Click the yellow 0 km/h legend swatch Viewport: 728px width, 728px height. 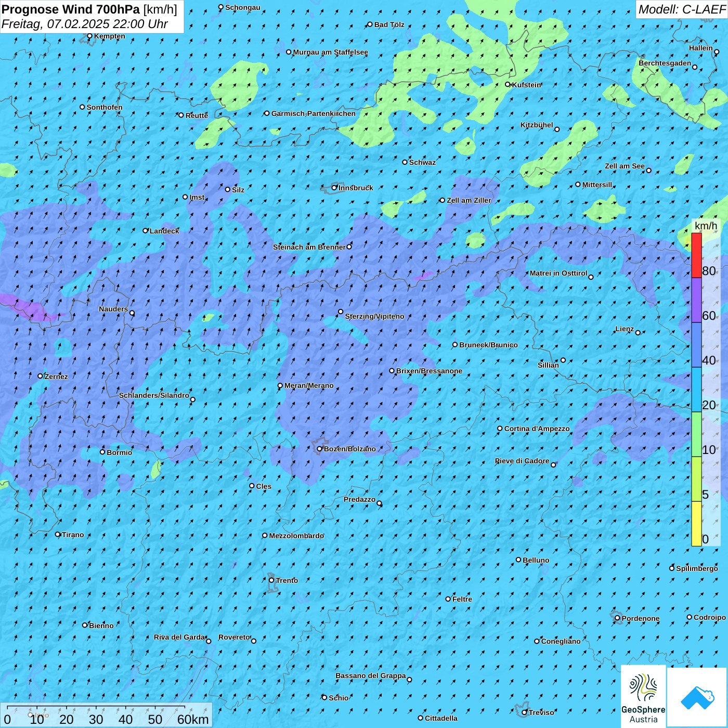click(x=696, y=524)
